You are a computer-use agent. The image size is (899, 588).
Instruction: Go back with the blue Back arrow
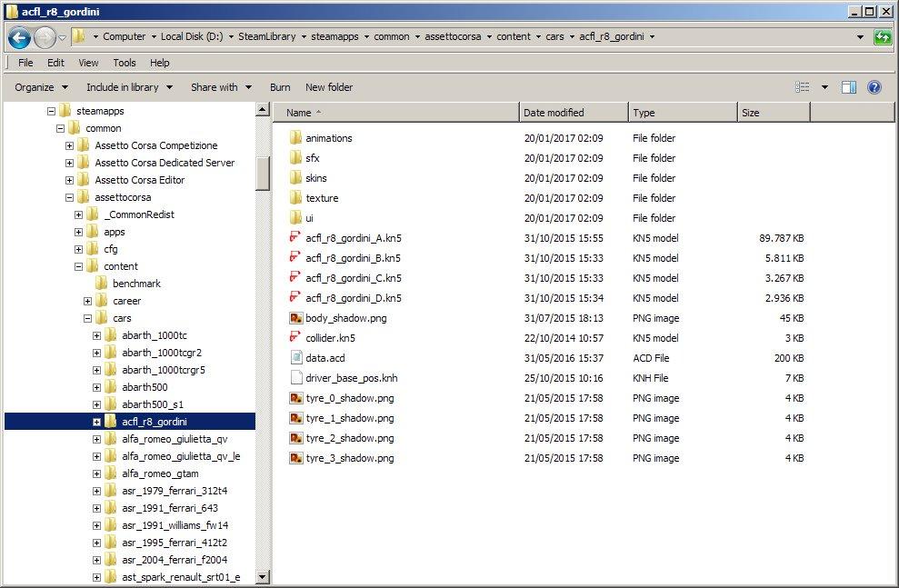[x=19, y=38]
